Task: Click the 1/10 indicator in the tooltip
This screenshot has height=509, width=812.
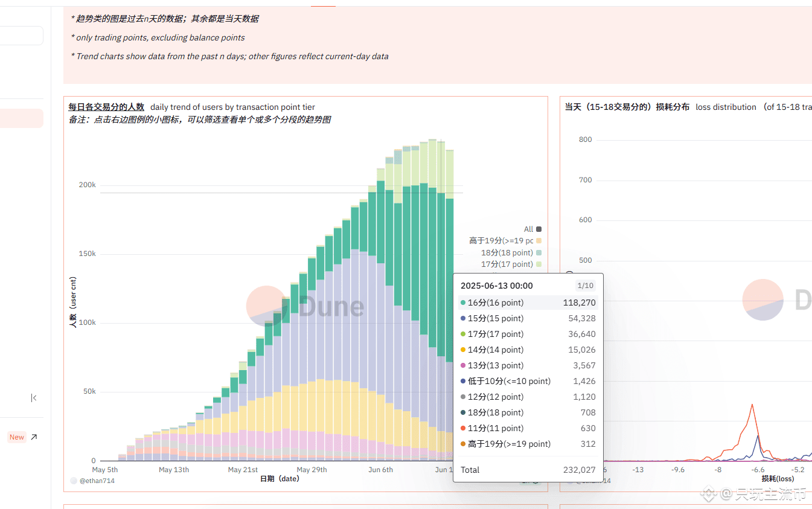Action: (x=585, y=286)
